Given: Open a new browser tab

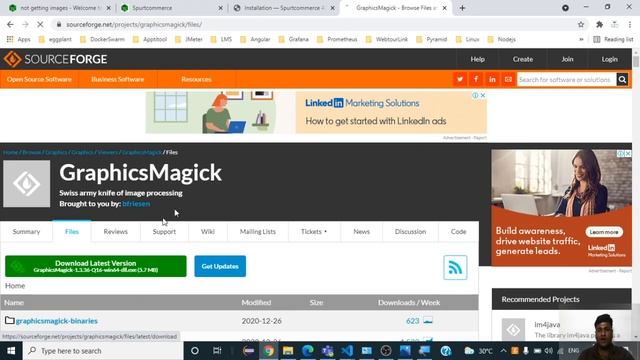Looking at the screenshot, I should click(462, 8).
